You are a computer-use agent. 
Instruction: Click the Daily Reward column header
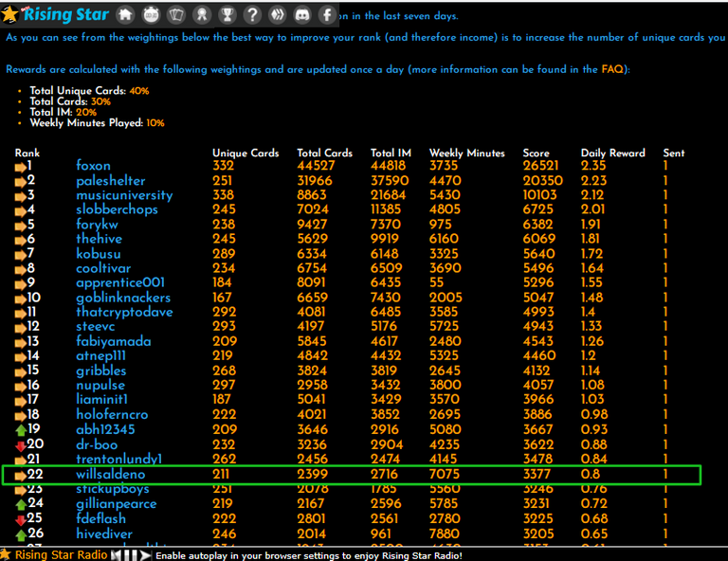point(613,154)
